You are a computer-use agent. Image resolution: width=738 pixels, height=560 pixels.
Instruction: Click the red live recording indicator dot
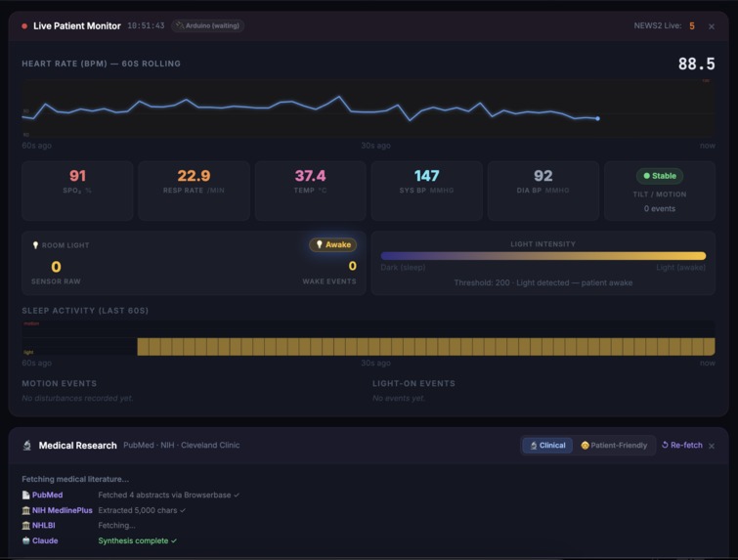coord(24,25)
